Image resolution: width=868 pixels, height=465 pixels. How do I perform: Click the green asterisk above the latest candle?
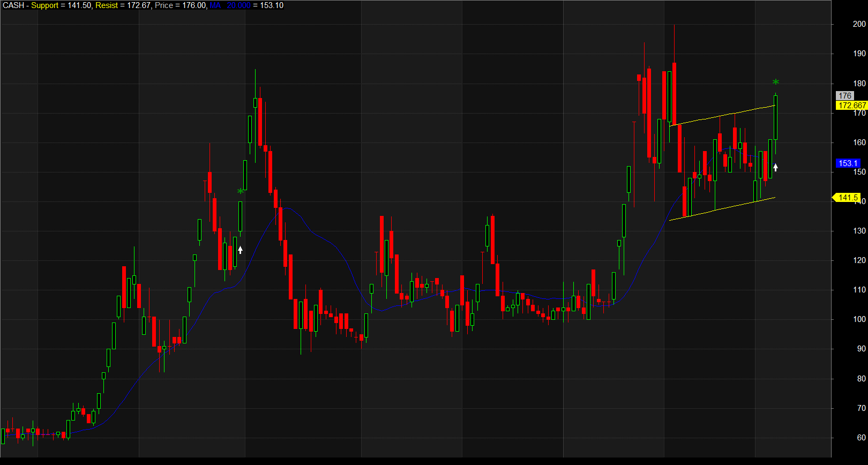[775, 82]
